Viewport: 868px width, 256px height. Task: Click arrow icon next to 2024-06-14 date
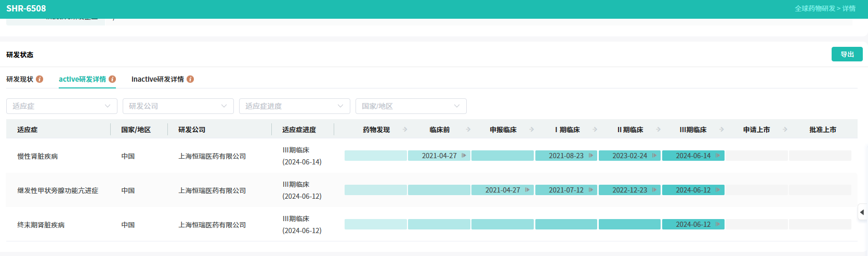(718, 156)
